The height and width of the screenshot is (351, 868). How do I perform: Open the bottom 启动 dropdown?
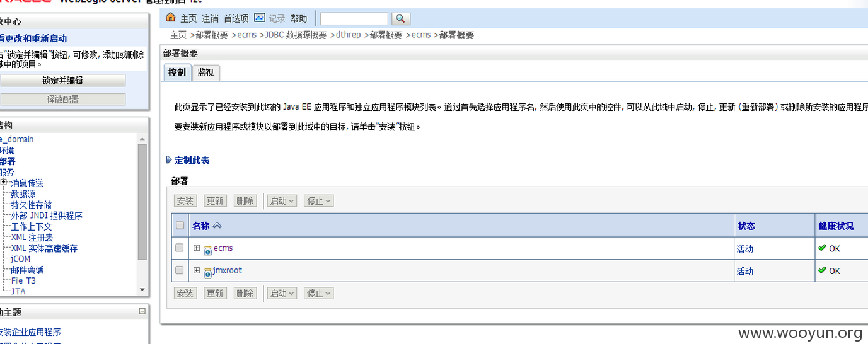click(282, 294)
